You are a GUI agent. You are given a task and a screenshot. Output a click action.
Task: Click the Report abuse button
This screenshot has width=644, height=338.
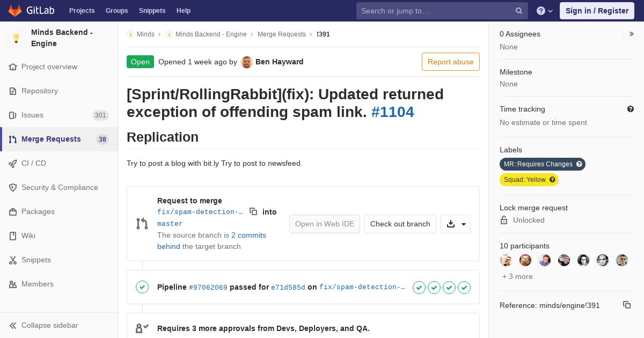click(x=450, y=62)
